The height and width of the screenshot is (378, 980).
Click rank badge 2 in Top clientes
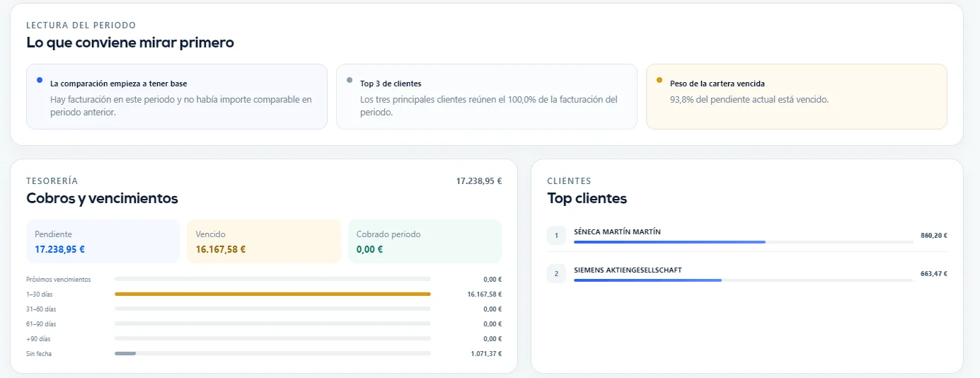[556, 274]
